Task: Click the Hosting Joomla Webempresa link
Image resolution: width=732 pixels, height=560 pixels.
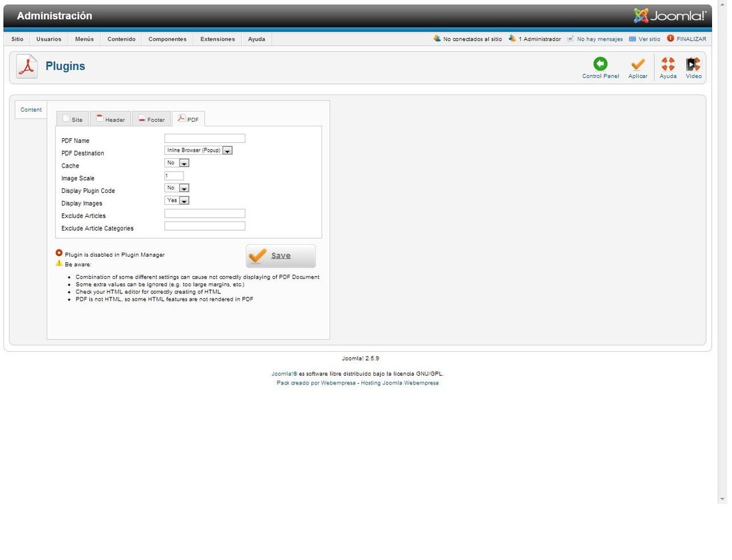Action: pyautogui.click(x=400, y=383)
